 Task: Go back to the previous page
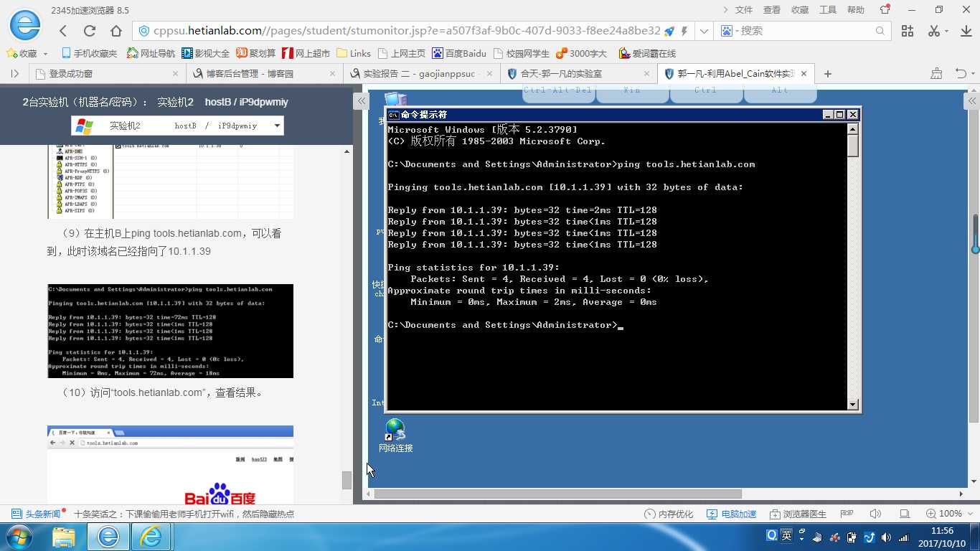pos(63,31)
